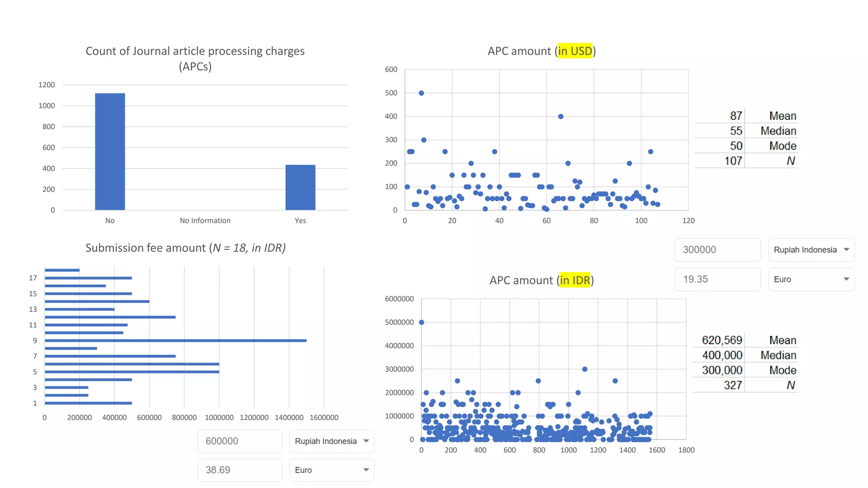The height and width of the screenshot is (488, 868).
Task: Click the 38.69 converted value field
Action: [x=239, y=470]
